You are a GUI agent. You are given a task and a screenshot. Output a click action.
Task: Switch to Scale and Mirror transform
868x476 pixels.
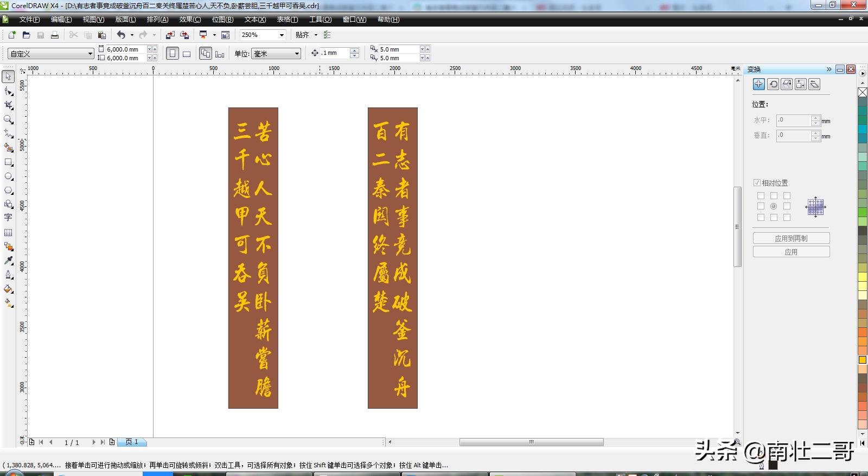coord(787,84)
